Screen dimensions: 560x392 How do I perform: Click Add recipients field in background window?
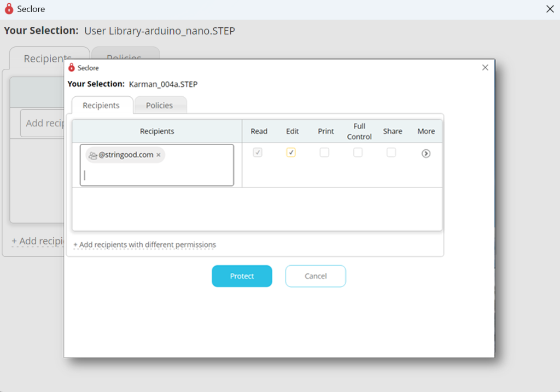(42, 123)
